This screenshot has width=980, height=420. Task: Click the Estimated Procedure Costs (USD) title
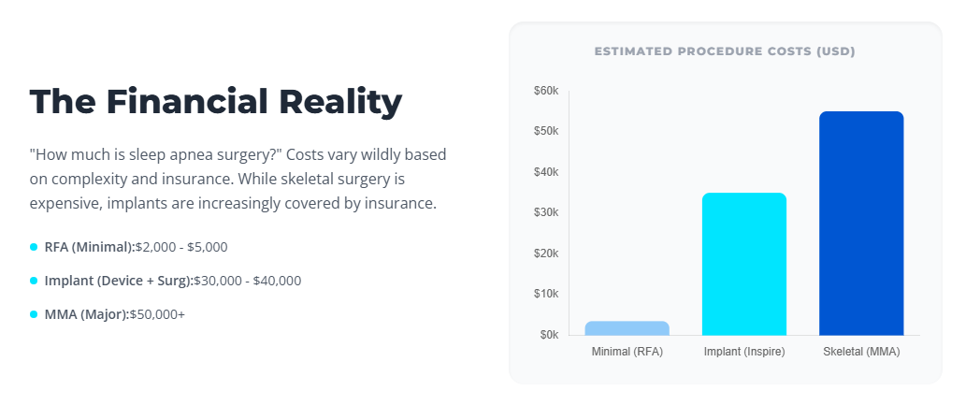click(725, 51)
